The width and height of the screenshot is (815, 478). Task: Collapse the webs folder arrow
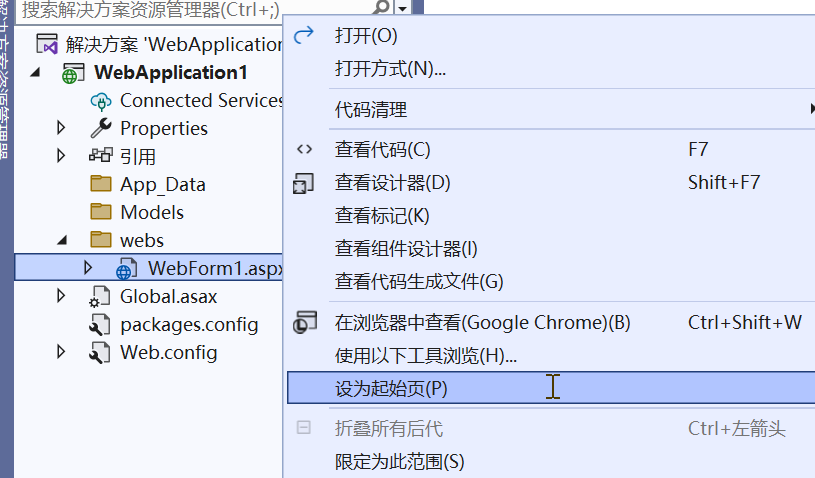click(x=61, y=240)
